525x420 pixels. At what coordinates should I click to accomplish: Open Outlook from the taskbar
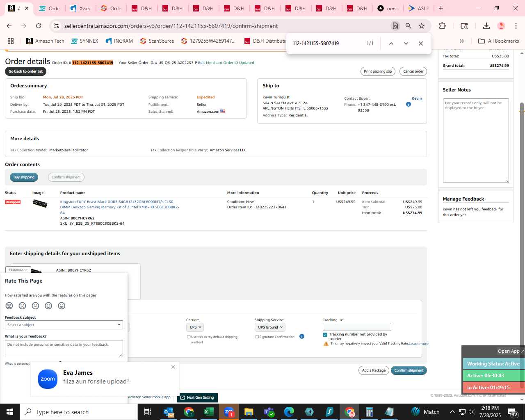click(x=169, y=412)
